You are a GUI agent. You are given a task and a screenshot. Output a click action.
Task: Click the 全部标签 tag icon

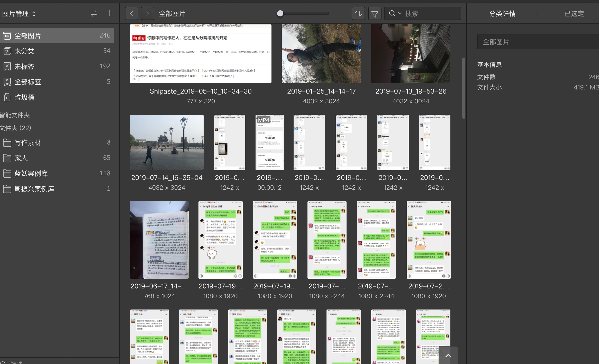(7, 82)
